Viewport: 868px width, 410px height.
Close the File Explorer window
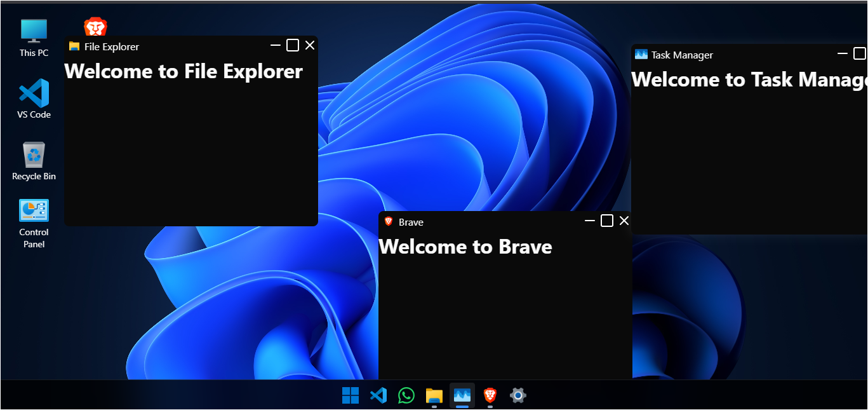tap(310, 45)
